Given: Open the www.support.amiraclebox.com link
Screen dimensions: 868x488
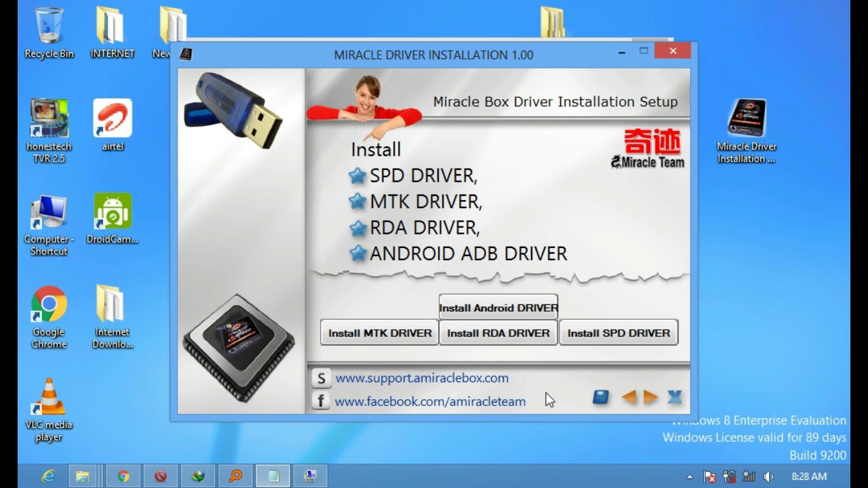Looking at the screenshot, I should click(422, 378).
